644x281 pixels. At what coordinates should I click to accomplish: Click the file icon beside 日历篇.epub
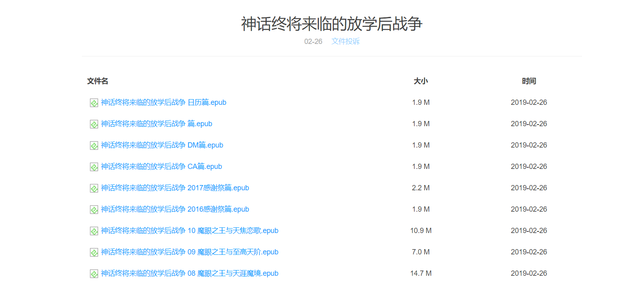click(x=94, y=103)
